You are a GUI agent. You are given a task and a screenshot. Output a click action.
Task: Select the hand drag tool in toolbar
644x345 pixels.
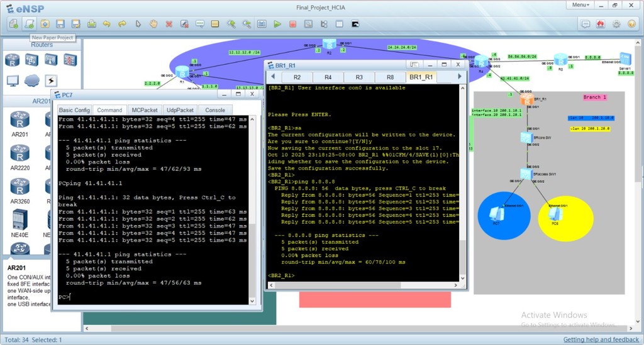coord(153,24)
